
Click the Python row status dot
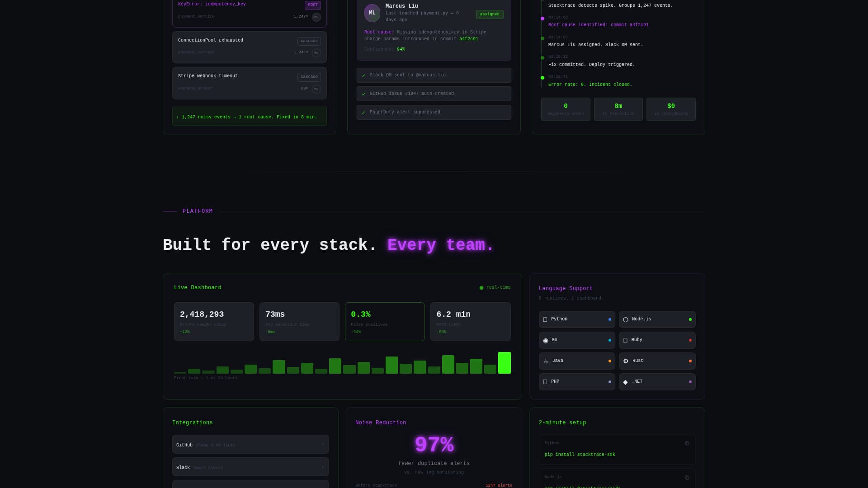(x=610, y=319)
